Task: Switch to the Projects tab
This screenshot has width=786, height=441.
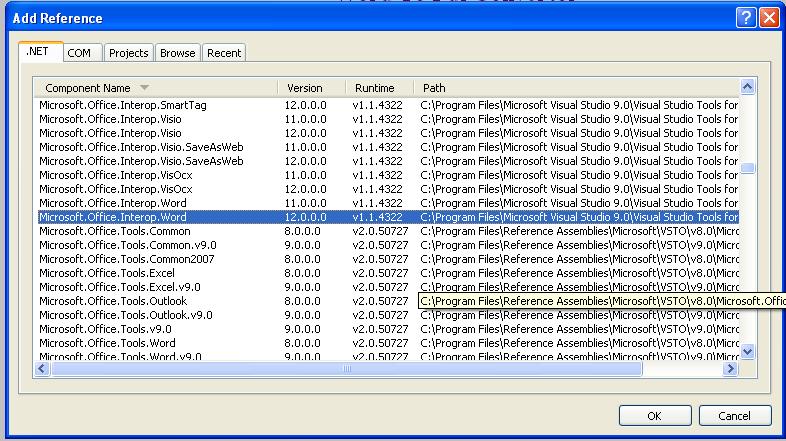Action: [x=128, y=53]
